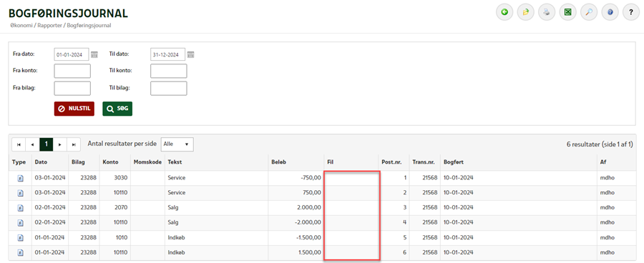
Task: Sort by the Post.nr. column header
Action: (391, 162)
